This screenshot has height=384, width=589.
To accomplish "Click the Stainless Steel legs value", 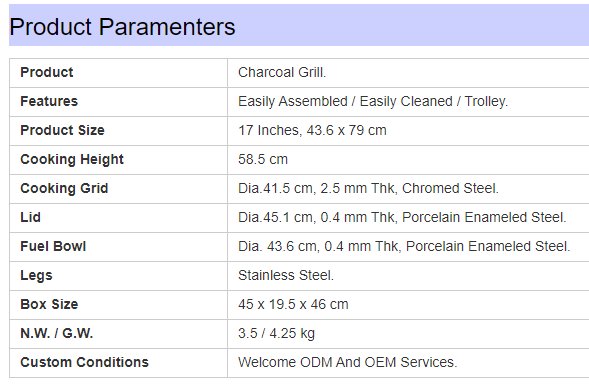I will coord(286,275).
